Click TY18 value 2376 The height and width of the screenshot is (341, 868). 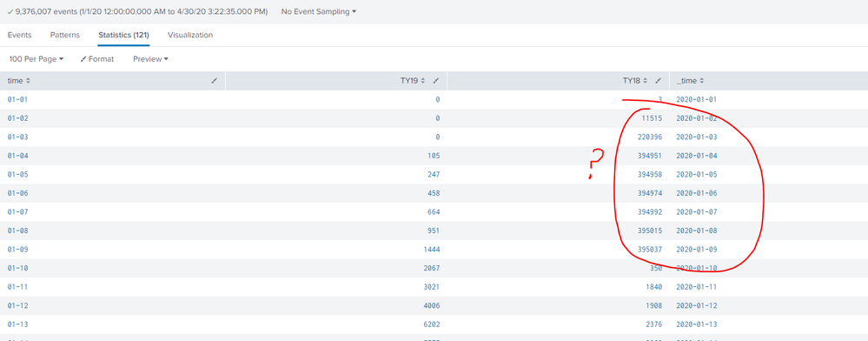pyautogui.click(x=653, y=324)
